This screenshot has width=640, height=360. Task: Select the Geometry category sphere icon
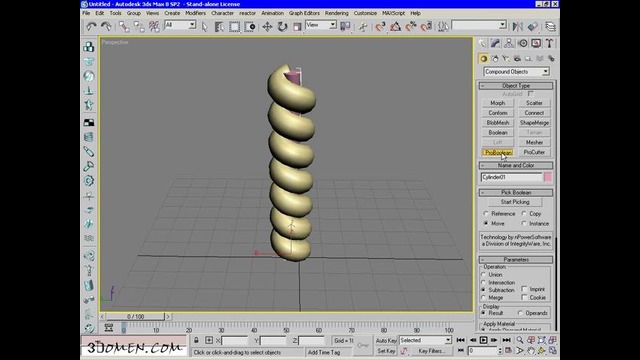tap(484, 59)
